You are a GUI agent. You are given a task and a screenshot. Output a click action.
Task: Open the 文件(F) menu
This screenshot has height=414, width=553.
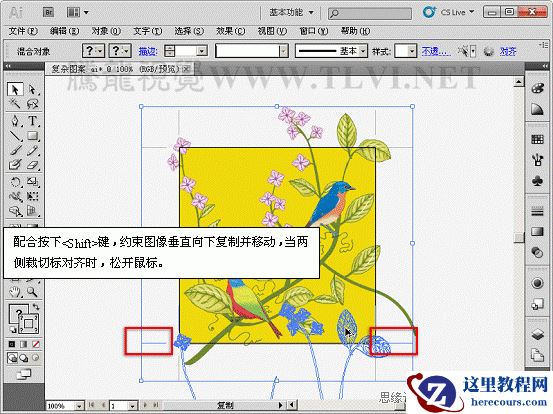[x=23, y=31]
